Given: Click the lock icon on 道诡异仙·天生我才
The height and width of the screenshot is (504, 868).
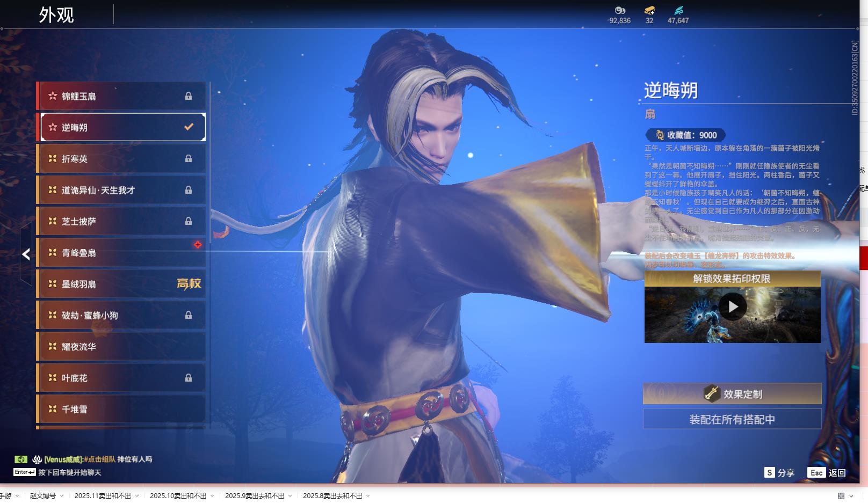Looking at the screenshot, I should [x=189, y=189].
